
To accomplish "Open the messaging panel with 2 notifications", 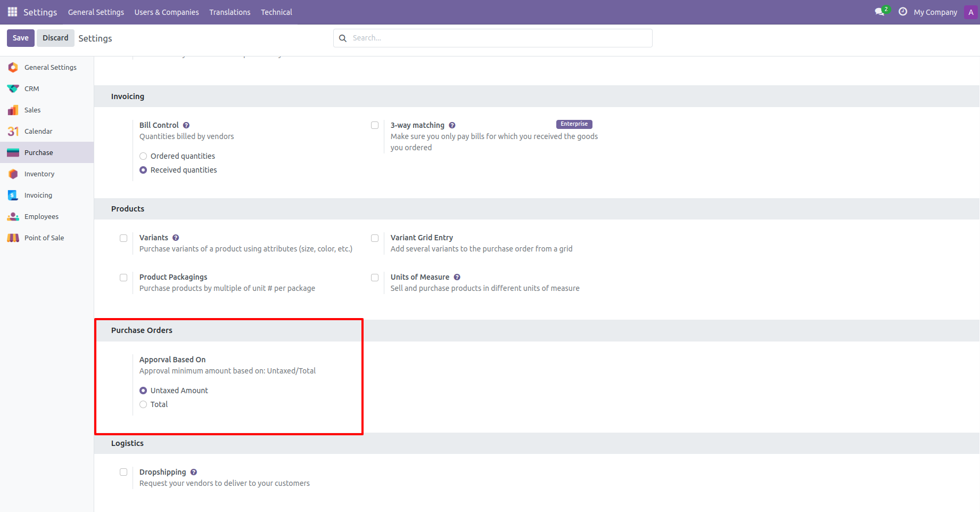I will (x=879, y=11).
